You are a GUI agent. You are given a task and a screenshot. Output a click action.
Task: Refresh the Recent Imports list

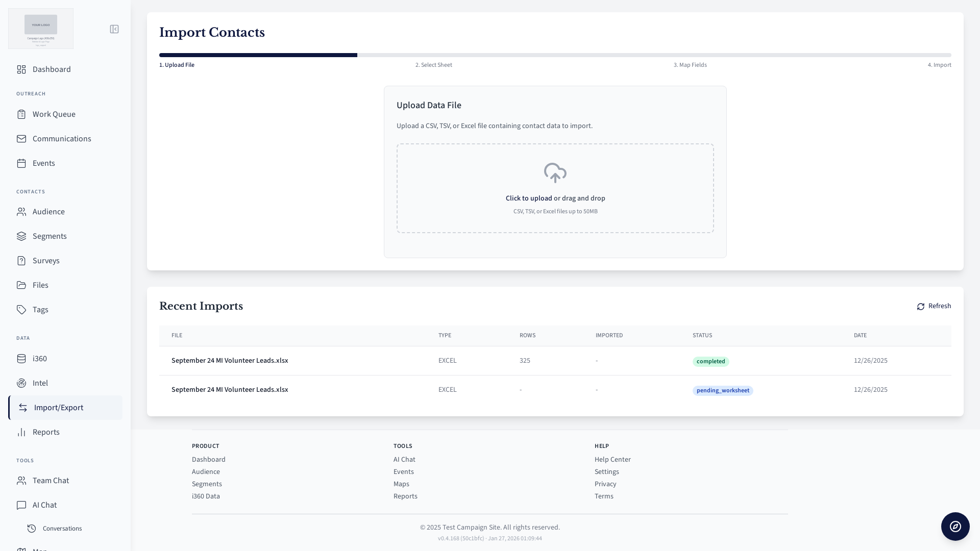(x=934, y=306)
